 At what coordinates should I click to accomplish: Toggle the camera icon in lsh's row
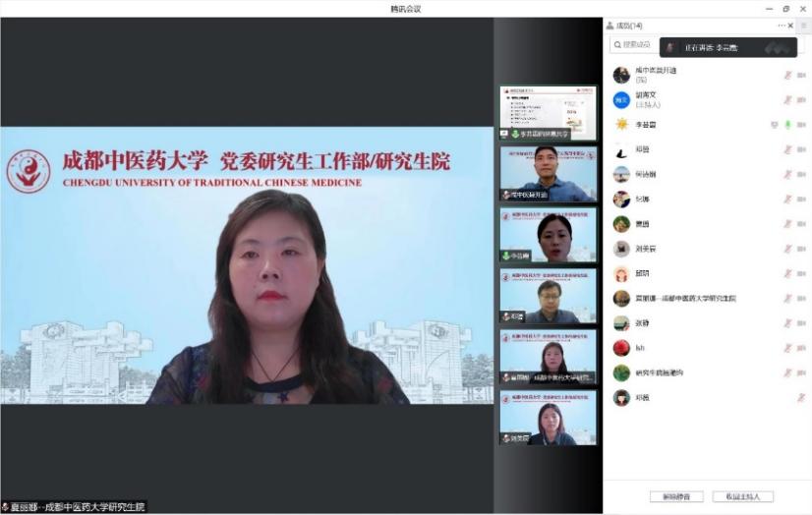801,348
